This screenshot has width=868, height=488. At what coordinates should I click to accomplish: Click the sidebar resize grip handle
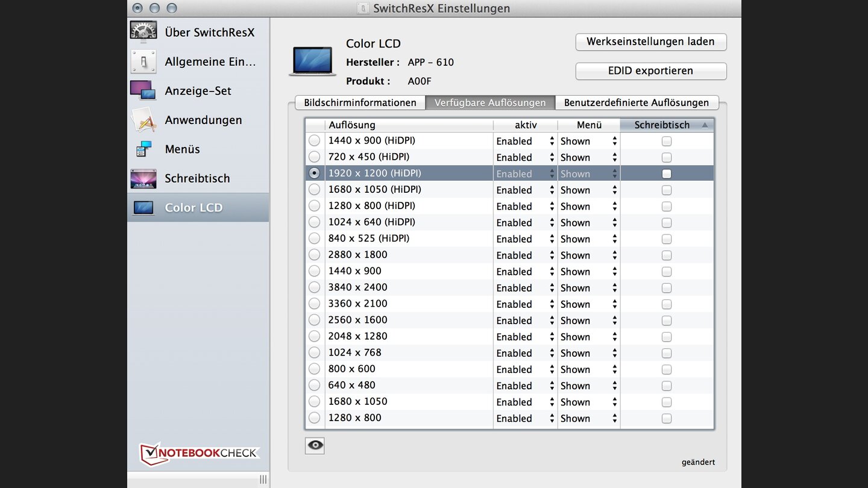tap(263, 479)
